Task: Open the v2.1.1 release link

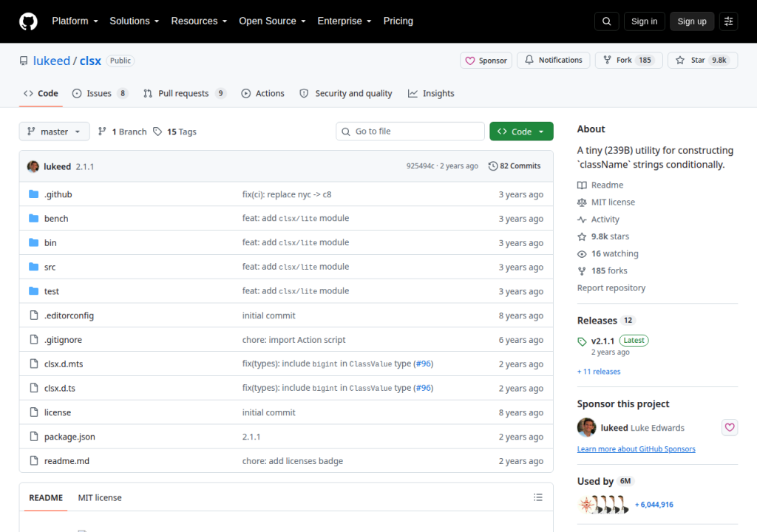Action: tap(602, 341)
